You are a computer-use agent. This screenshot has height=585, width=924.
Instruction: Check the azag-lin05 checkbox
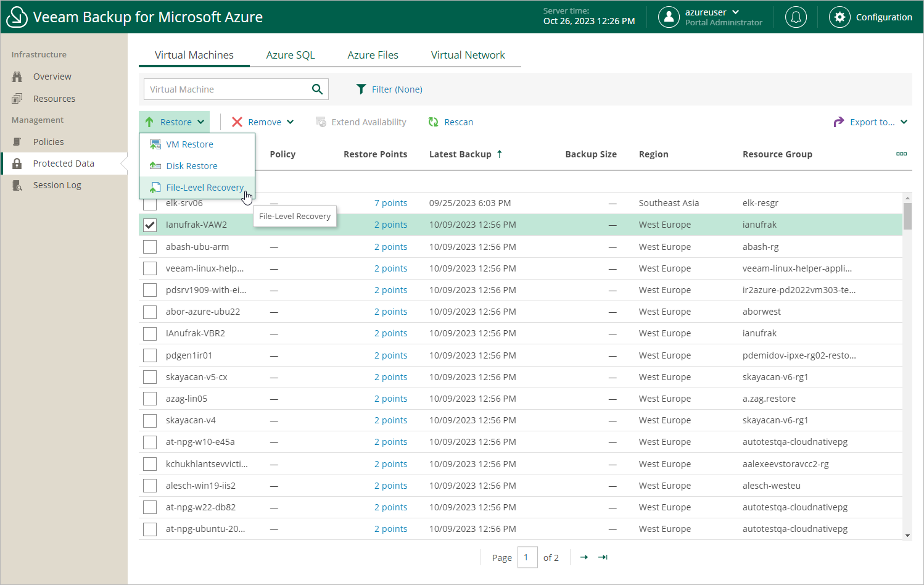click(150, 399)
